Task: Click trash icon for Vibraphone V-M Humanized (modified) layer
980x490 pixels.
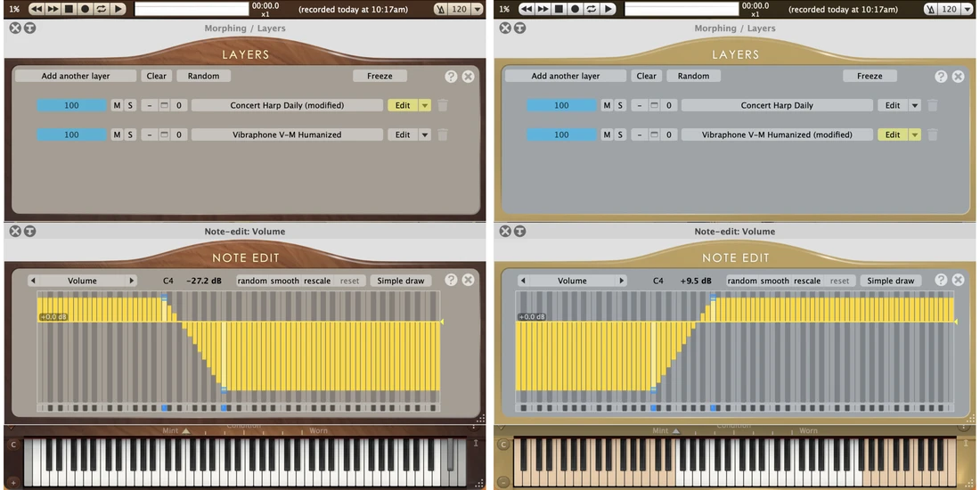Action: point(933,135)
